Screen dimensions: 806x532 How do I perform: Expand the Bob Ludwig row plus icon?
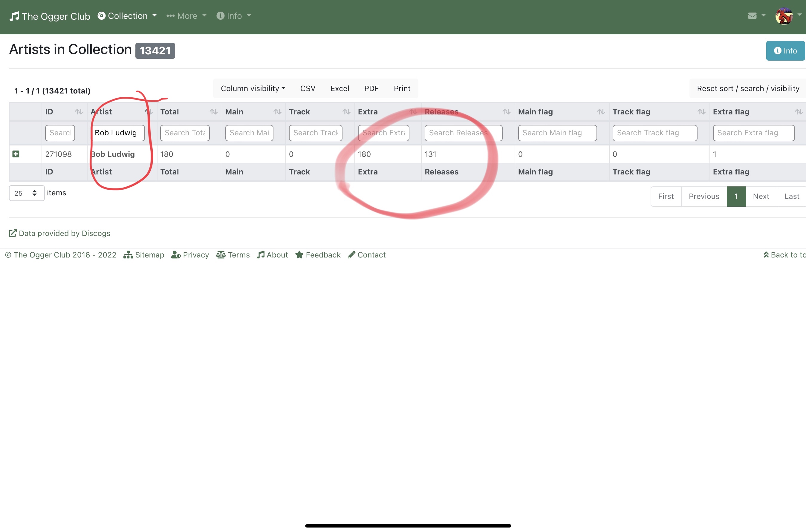coord(16,154)
